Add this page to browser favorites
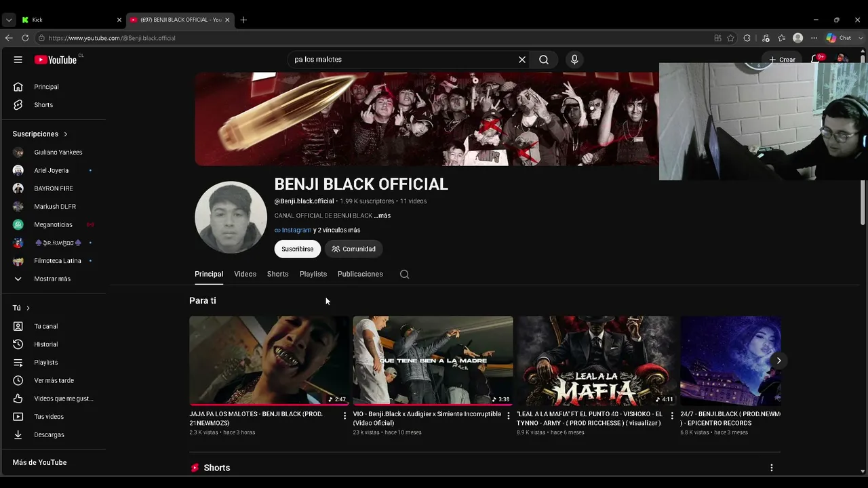Image resolution: width=868 pixels, height=488 pixels. click(730, 38)
